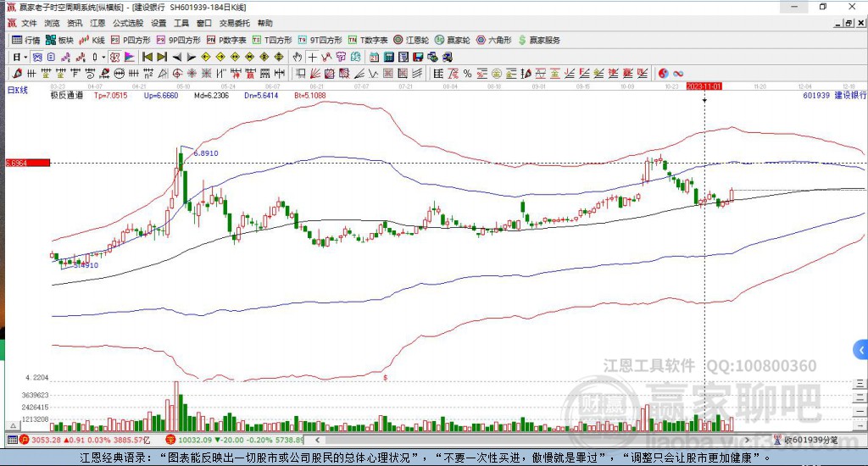868x466 pixels.
Task: Open the 江恩 menu
Action: 97,23
